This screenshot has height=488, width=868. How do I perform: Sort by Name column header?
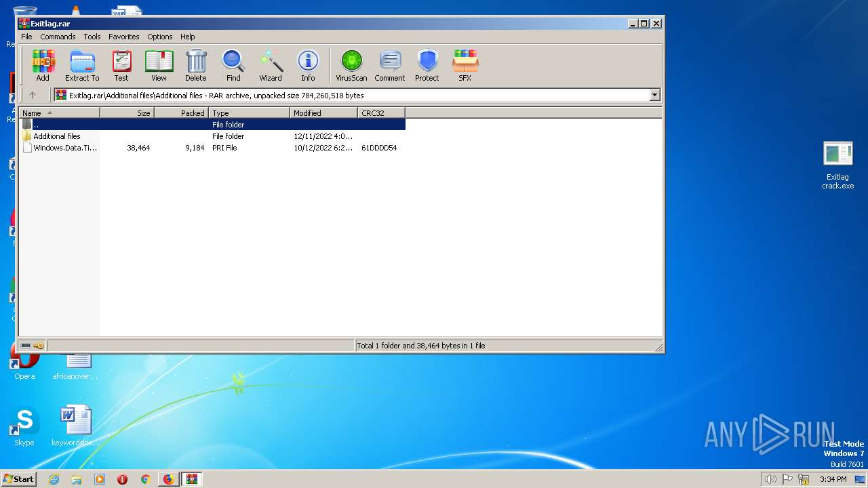(x=60, y=113)
